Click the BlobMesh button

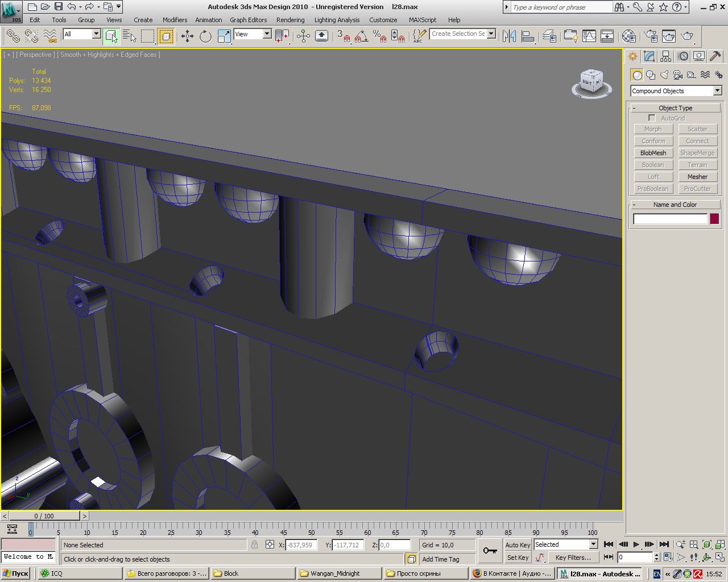[653, 153]
